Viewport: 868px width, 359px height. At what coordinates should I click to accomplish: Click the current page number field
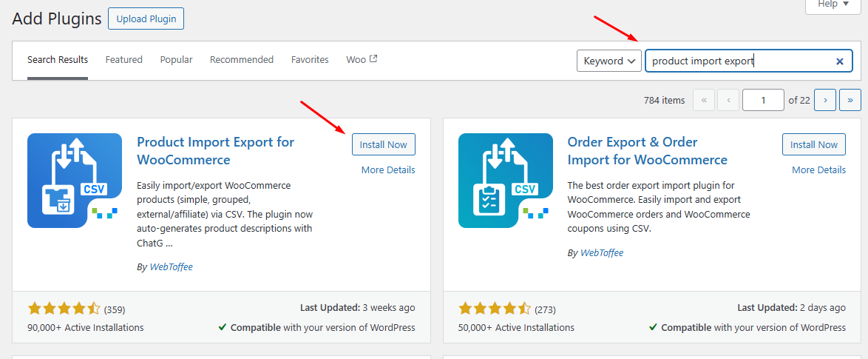[763, 100]
